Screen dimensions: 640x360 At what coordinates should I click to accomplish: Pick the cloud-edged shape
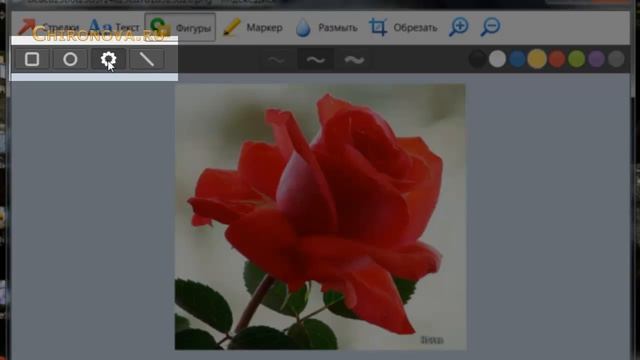point(109,59)
